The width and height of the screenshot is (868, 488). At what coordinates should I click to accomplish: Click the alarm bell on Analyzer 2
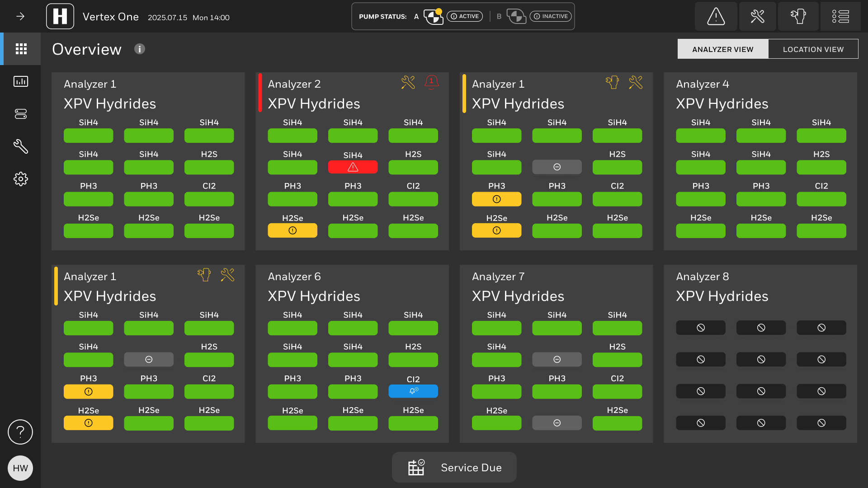pyautogui.click(x=431, y=82)
